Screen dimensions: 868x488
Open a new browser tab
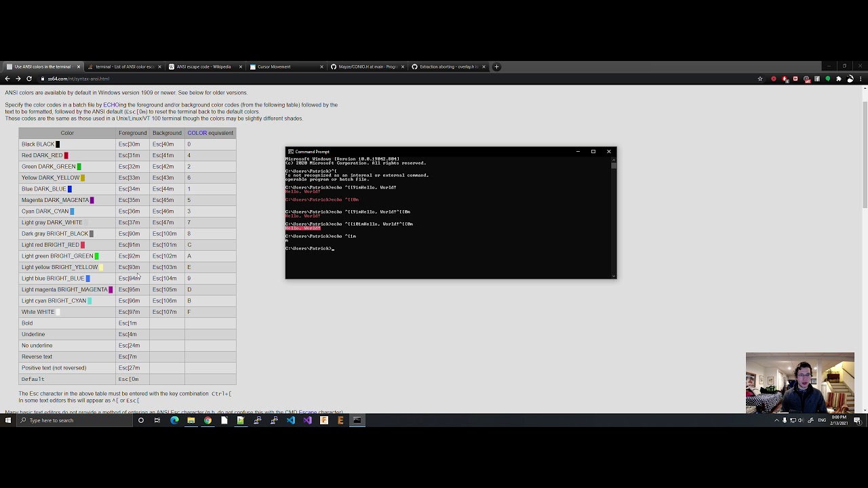(496, 66)
